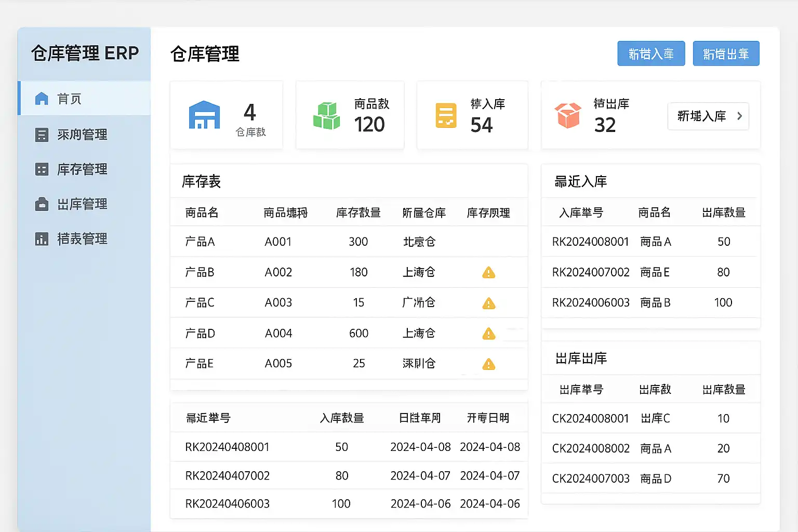Screen dimensions: 798x532
Task: Click the left blue button at top right
Action: (651, 54)
